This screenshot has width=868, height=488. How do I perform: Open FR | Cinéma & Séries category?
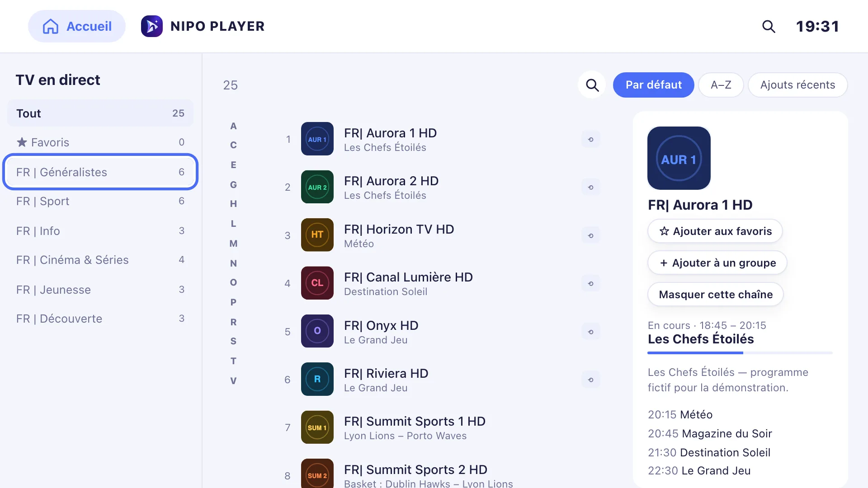coord(100,260)
